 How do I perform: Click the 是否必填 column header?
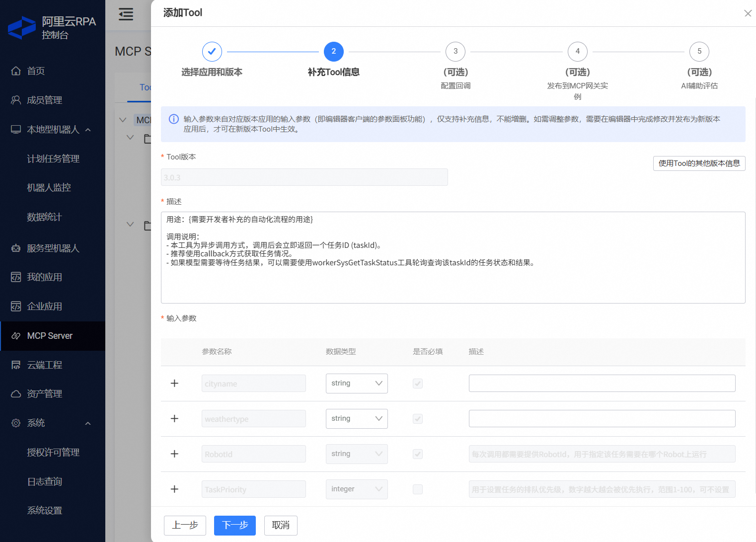pos(428,352)
